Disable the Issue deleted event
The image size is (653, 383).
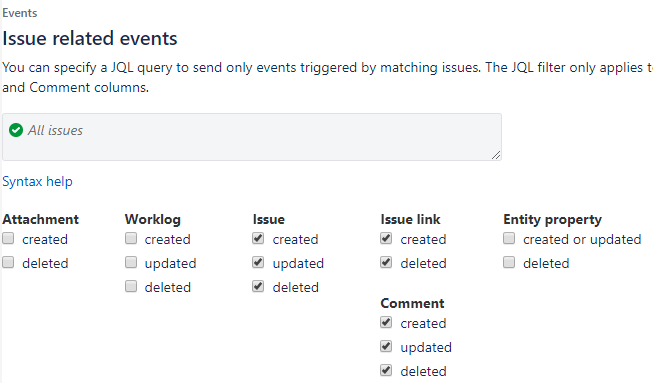[258, 286]
